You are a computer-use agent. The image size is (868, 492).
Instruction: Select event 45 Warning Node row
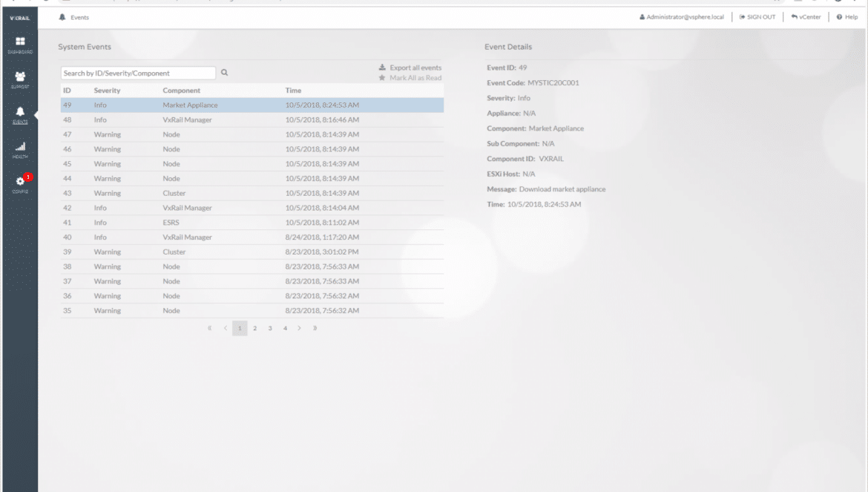point(252,164)
